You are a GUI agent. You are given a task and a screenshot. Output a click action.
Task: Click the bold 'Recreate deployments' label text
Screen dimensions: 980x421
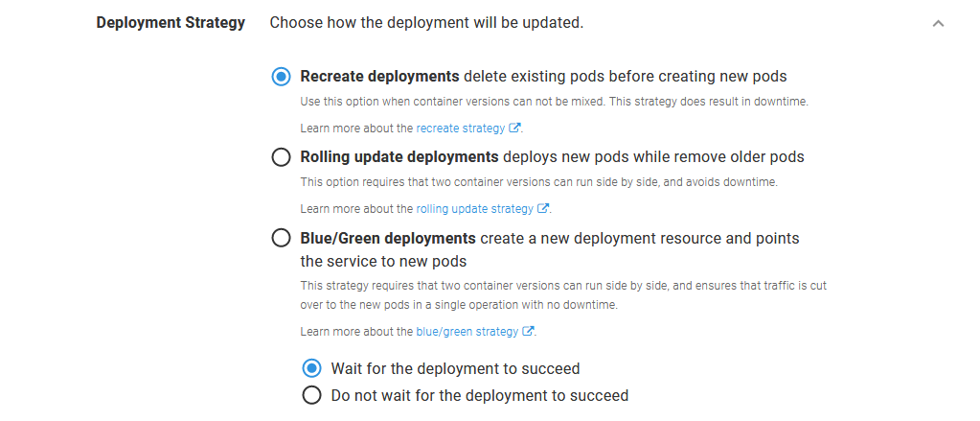click(379, 77)
